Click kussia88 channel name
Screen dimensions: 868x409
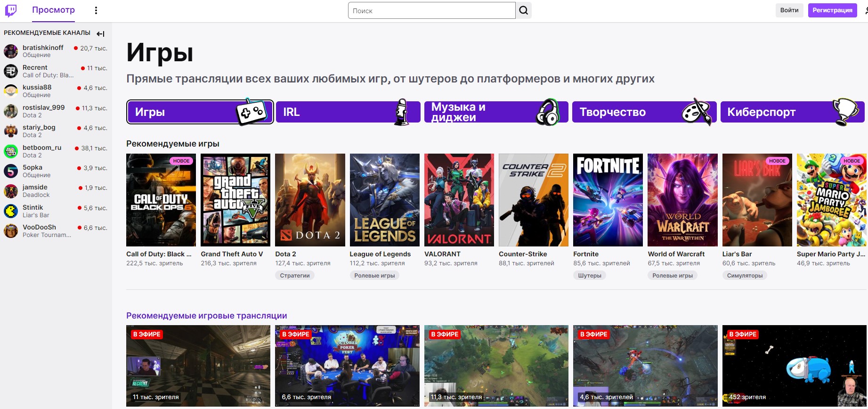(x=37, y=87)
